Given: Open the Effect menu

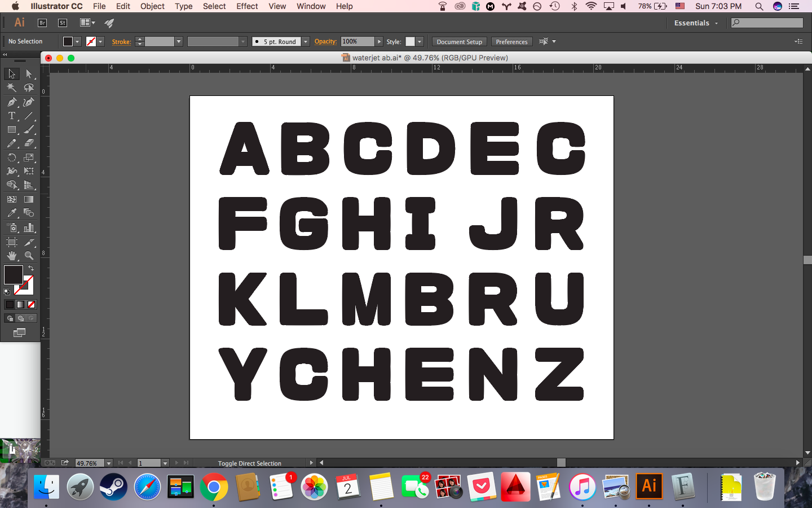Looking at the screenshot, I should pyautogui.click(x=247, y=6).
